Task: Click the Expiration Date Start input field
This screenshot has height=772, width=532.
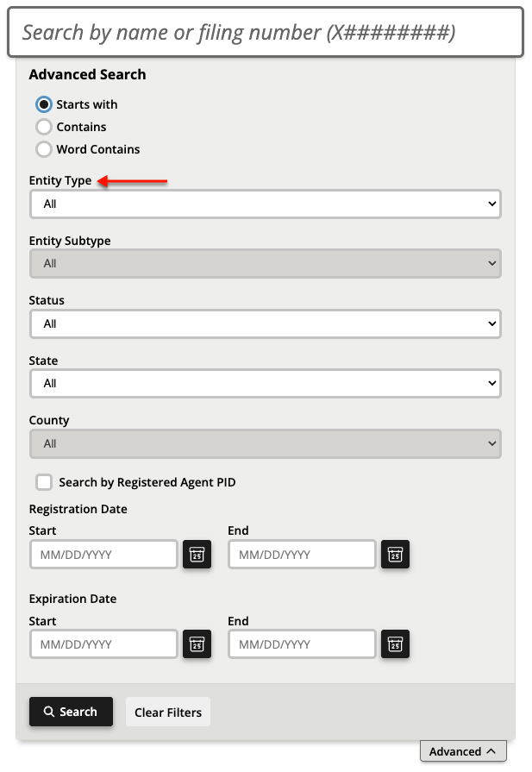Action: [103, 644]
